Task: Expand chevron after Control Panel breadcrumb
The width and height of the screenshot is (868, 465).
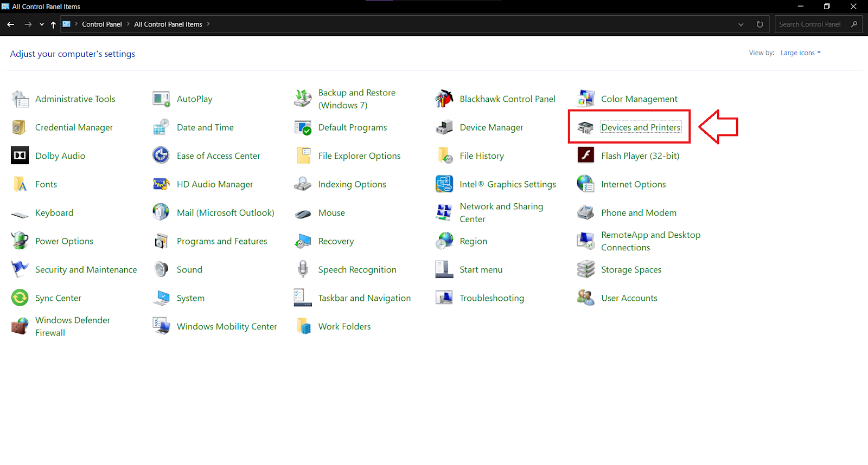Action: coord(128,24)
